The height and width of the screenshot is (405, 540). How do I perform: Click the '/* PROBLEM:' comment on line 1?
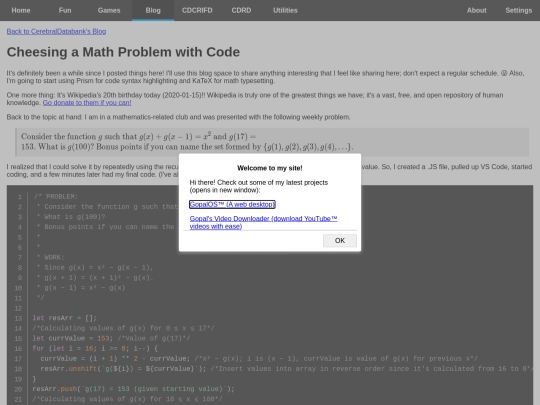[56, 197]
